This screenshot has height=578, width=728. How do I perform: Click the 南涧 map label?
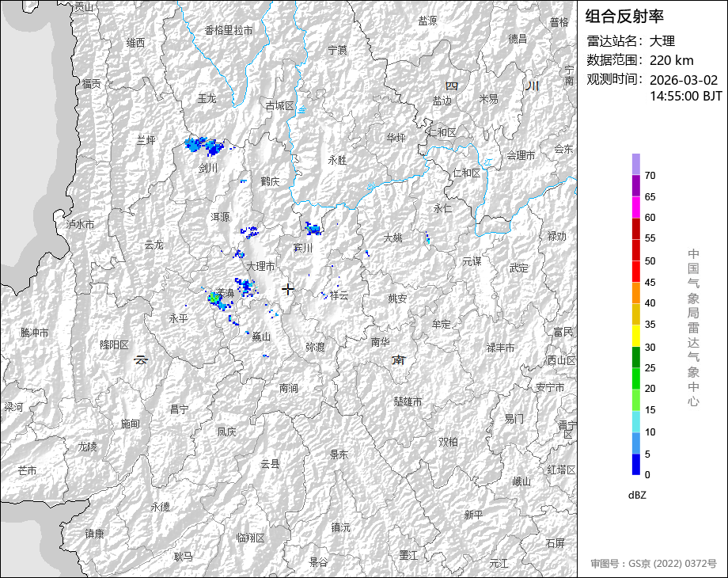(288, 387)
